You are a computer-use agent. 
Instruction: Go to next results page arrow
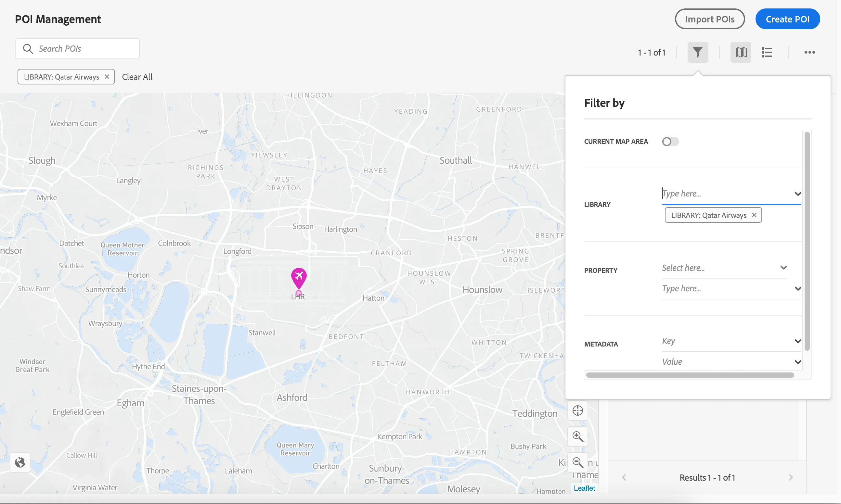[791, 477]
